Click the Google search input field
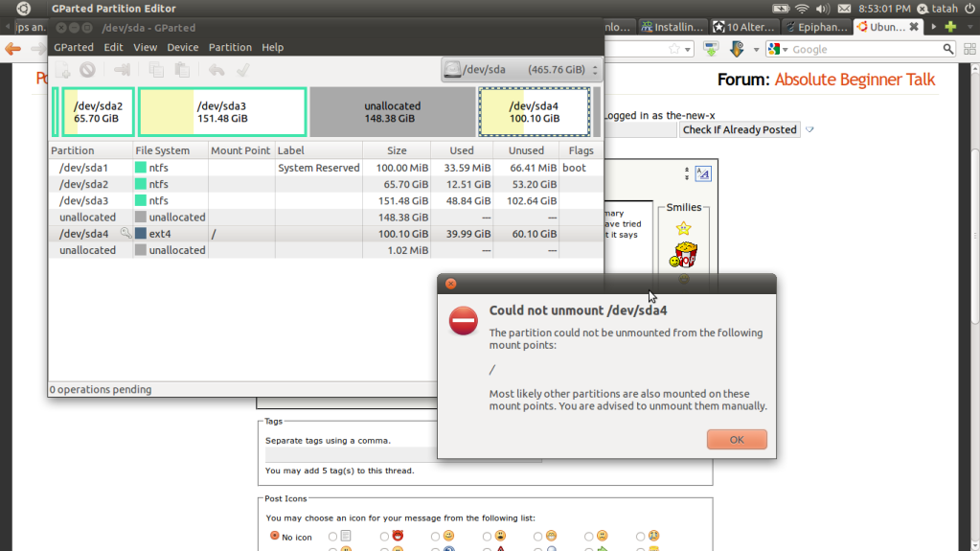The image size is (980, 551). point(865,50)
